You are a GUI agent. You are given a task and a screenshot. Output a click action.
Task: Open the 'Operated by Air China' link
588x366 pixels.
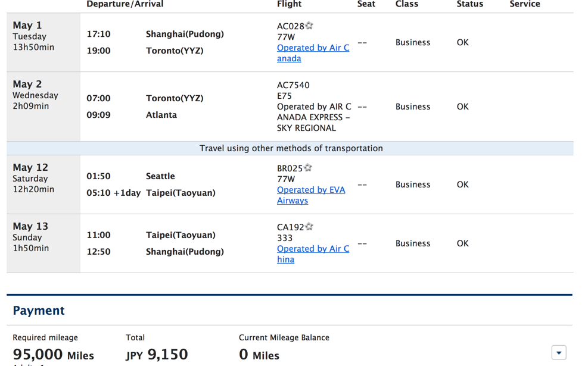tap(313, 254)
